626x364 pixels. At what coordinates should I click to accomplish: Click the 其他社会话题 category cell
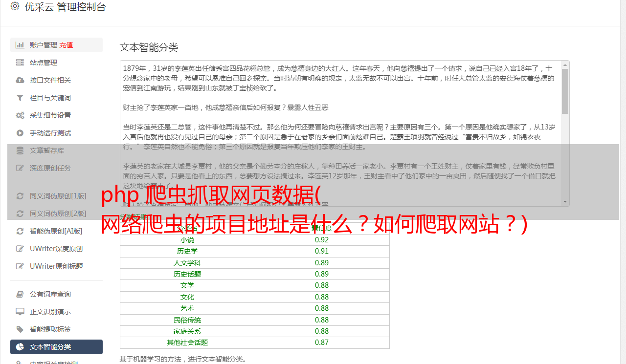point(187,343)
